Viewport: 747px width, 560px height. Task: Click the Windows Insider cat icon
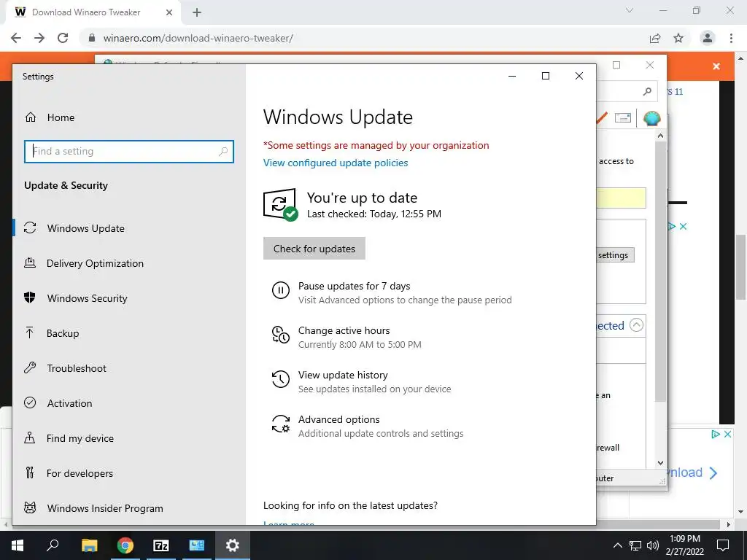coord(30,507)
